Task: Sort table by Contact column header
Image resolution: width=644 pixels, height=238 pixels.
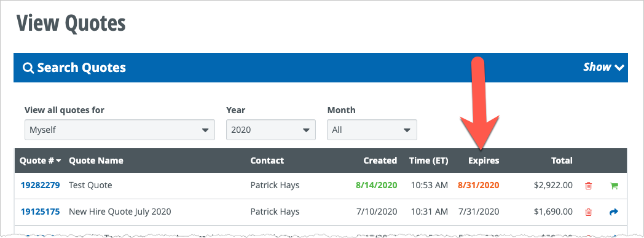Action: 267,161
